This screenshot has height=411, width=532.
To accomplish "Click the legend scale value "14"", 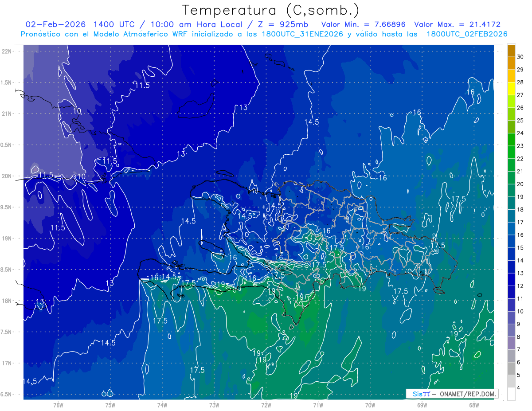I will 520,260.
